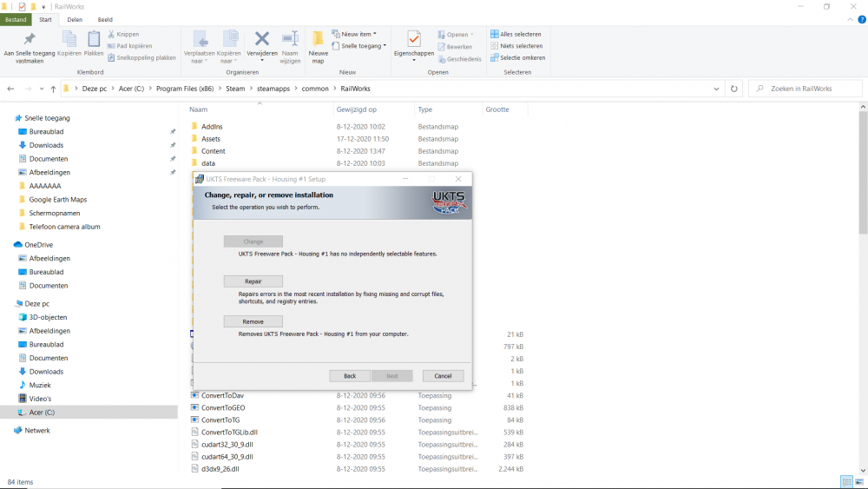Open the Bestand menu tab
This screenshot has height=489, width=868.
click(x=16, y=19)
